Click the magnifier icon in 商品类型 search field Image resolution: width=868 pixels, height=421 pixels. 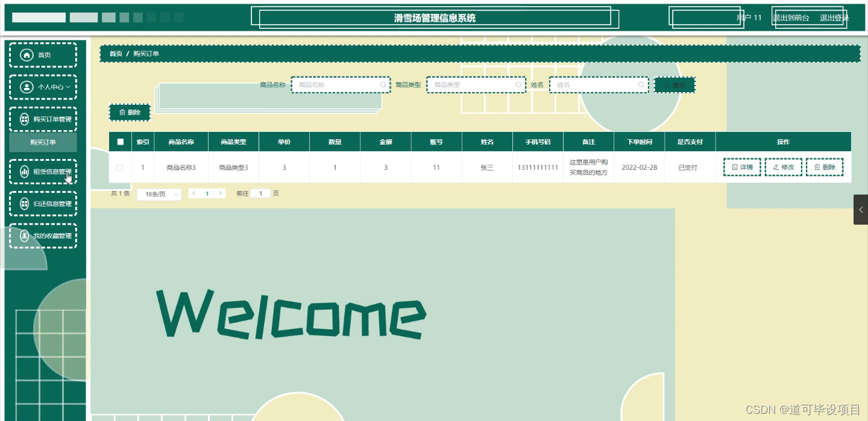[518, 85]
